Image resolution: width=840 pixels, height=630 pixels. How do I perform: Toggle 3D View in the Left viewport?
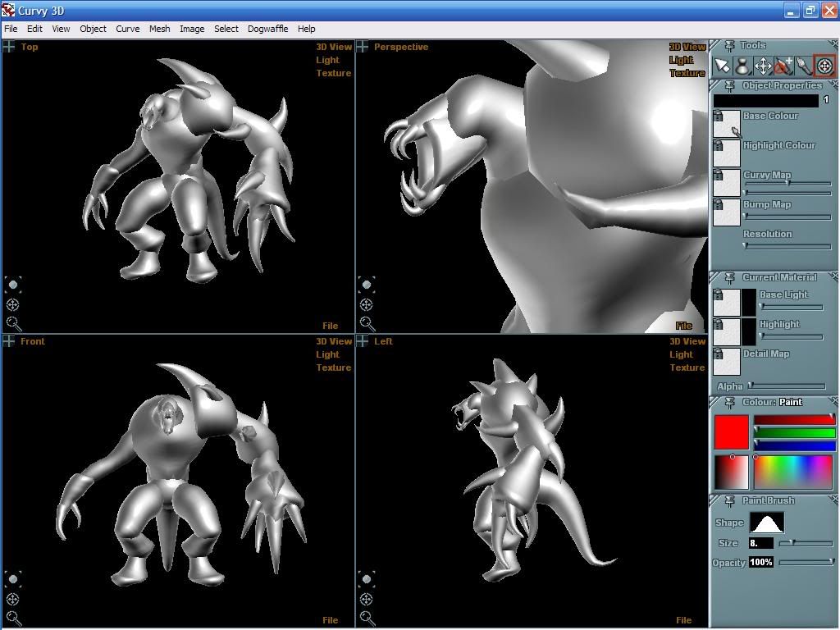(687, 341)
